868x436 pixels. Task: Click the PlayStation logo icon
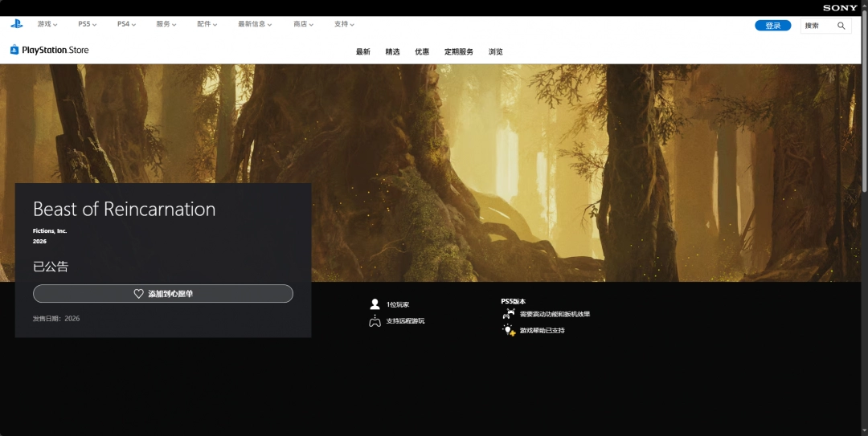coord(16,24)
